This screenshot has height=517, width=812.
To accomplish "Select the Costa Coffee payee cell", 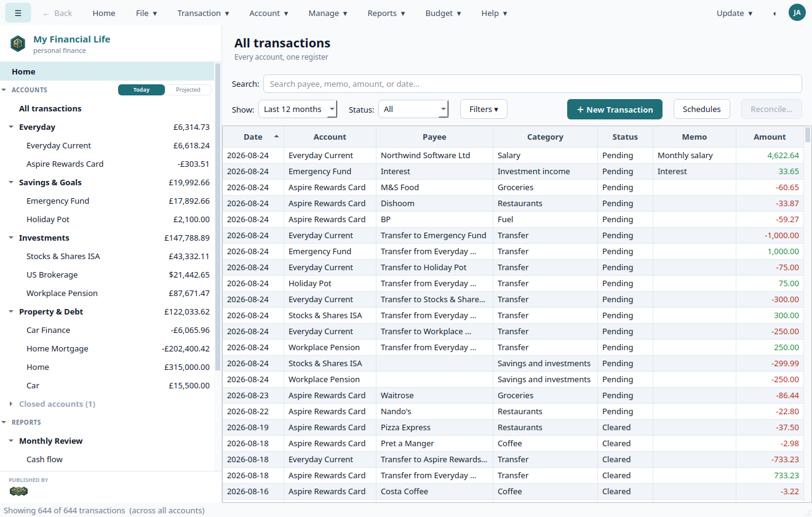I will pyautogui.click(x=434, y=491).
